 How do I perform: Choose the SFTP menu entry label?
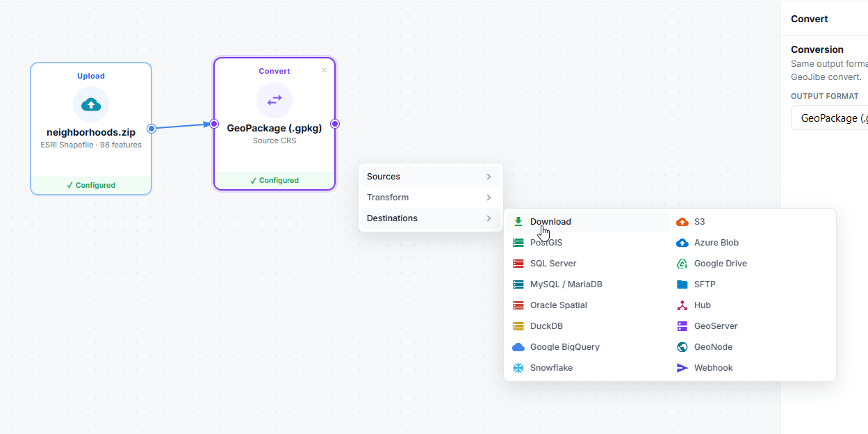click(x=705, y=284)
